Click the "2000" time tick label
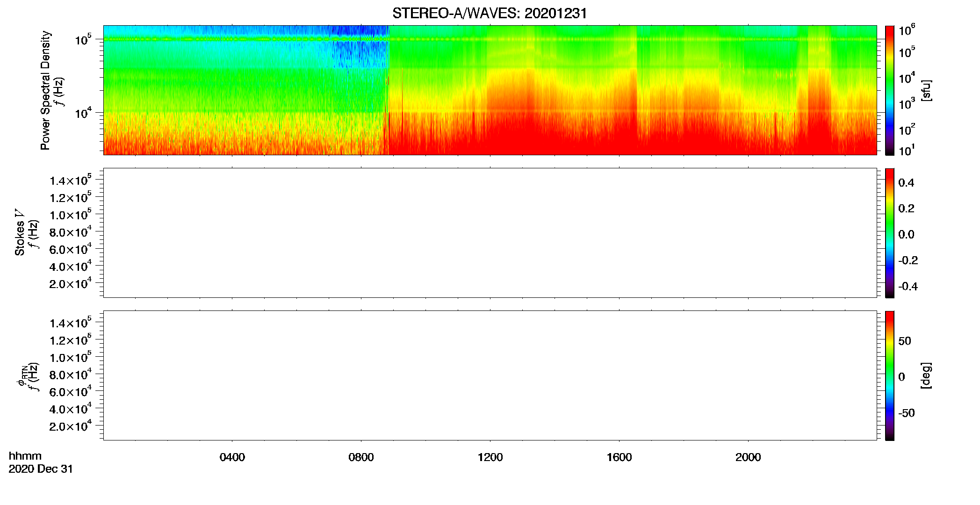 (x=748, y=457)
